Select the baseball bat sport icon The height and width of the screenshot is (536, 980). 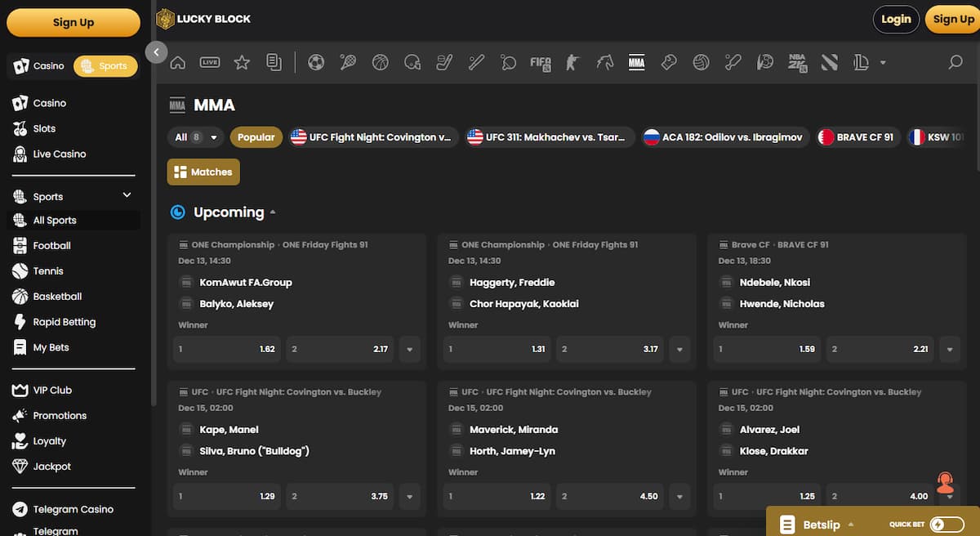[476, 62]
